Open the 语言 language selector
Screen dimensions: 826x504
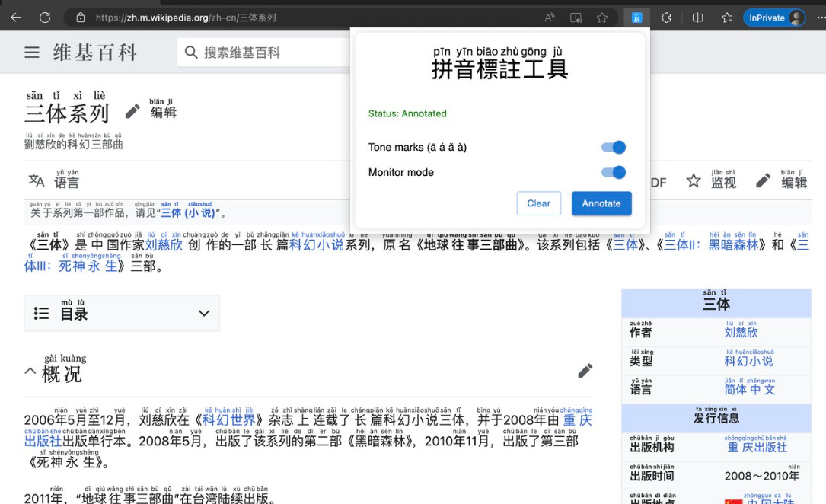click(54, 180)
